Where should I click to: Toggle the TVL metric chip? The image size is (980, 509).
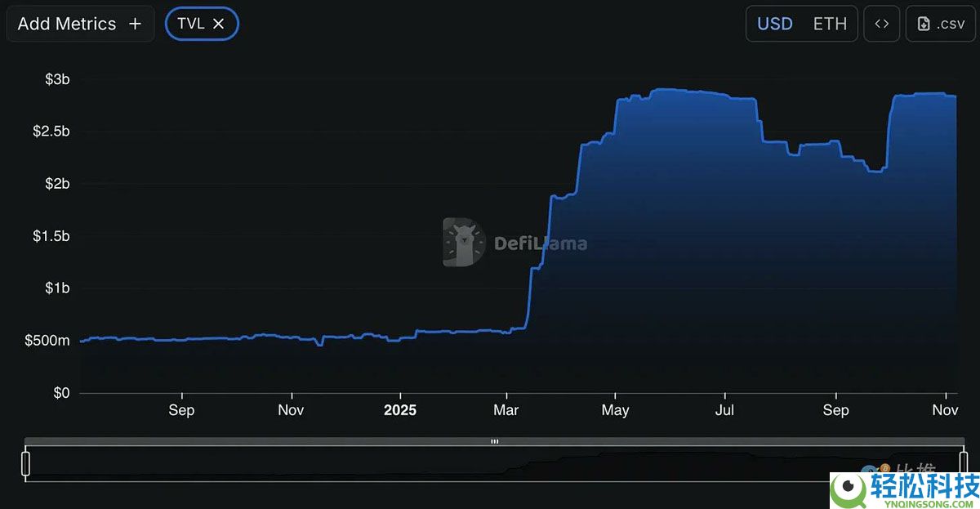click(202, 24)
